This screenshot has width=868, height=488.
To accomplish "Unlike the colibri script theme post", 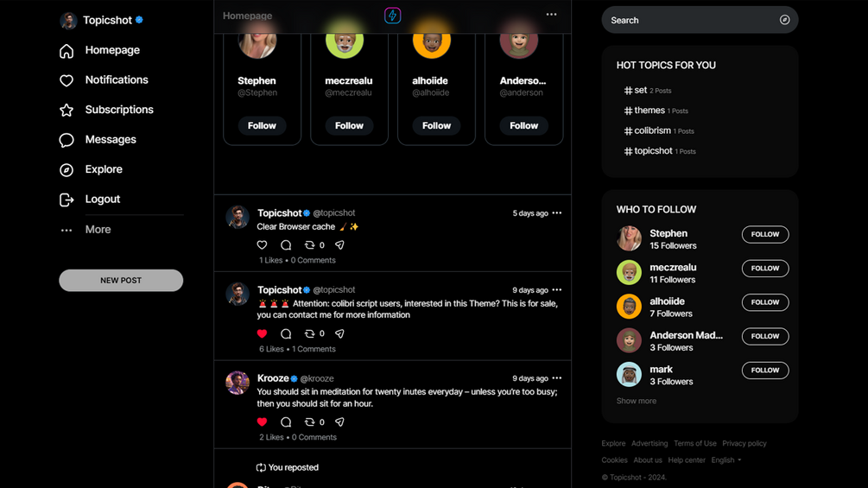I will tap(262, 333).
